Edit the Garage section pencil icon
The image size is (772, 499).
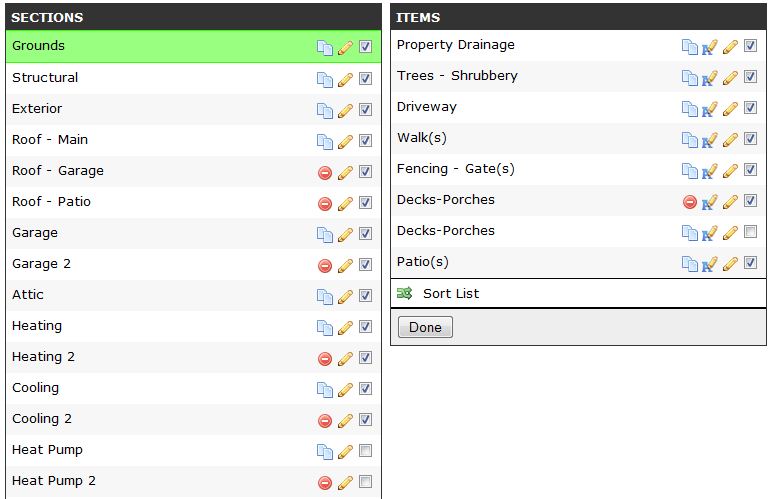(x=345, y=235)
